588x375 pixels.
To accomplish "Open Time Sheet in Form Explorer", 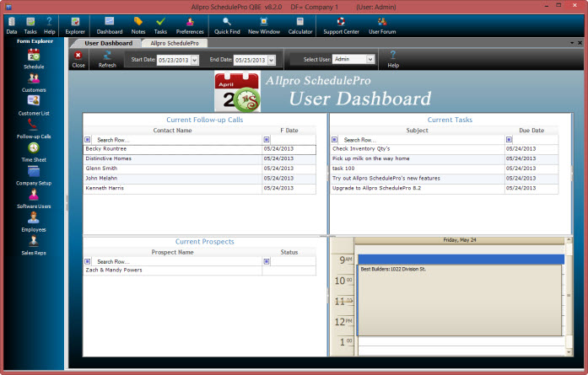I will pos(34,153).
